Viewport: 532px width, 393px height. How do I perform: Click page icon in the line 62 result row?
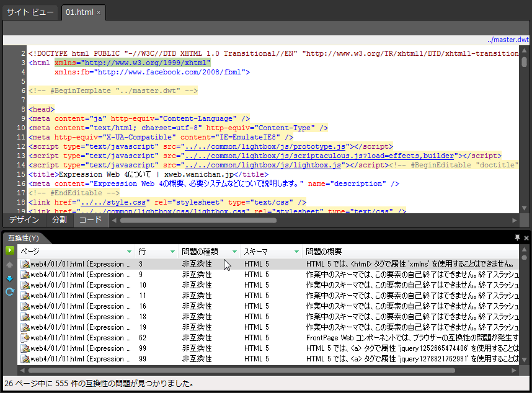point(25,338)
